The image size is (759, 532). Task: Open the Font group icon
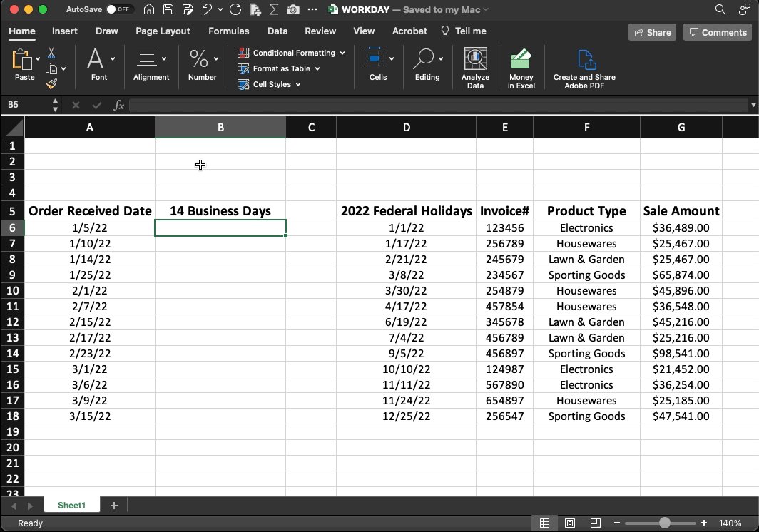tap(95, 59)
